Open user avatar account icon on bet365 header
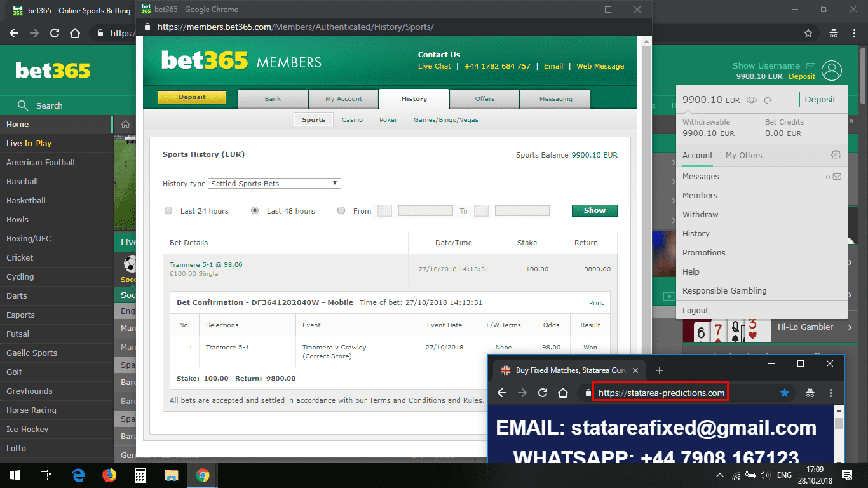 (831, 71)
